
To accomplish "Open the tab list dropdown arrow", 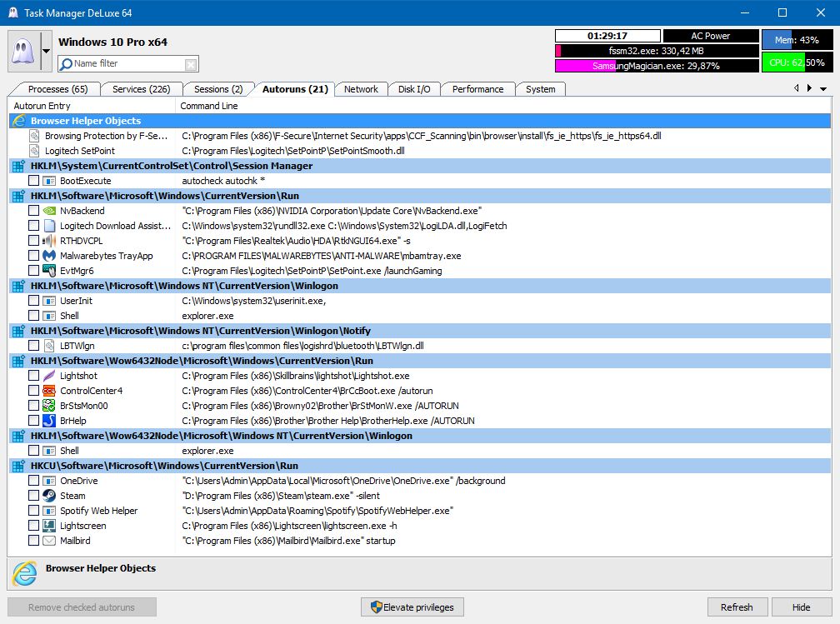I will point(823,89).
